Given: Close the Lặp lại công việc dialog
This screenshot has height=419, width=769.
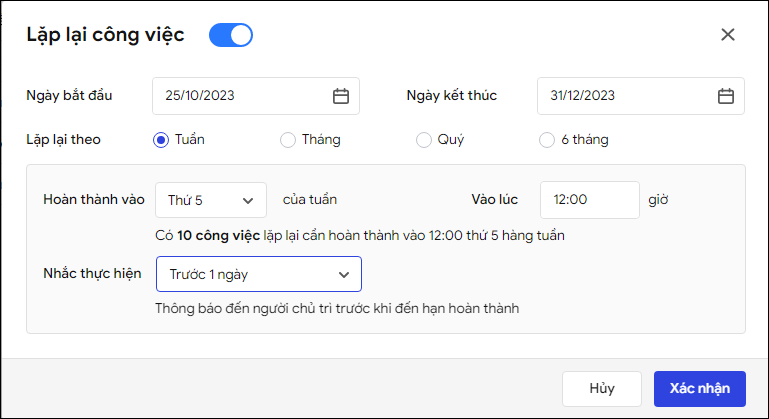Looking at the screenshot, I should 728,34.
